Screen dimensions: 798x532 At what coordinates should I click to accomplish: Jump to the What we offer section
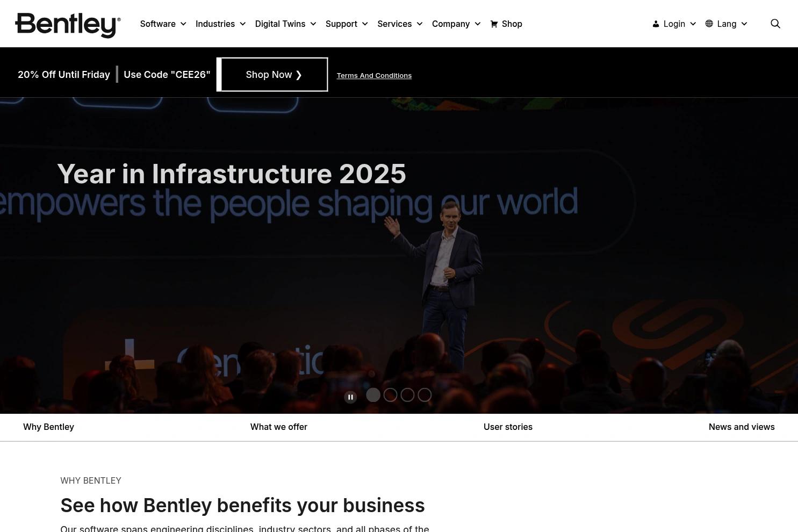279,427
